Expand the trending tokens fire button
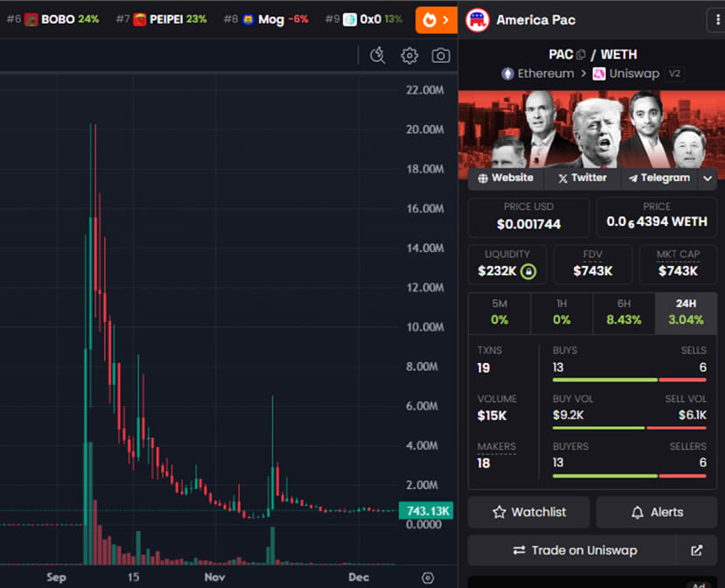Viewport: 725px width, 588px height. tap(436, 19)
